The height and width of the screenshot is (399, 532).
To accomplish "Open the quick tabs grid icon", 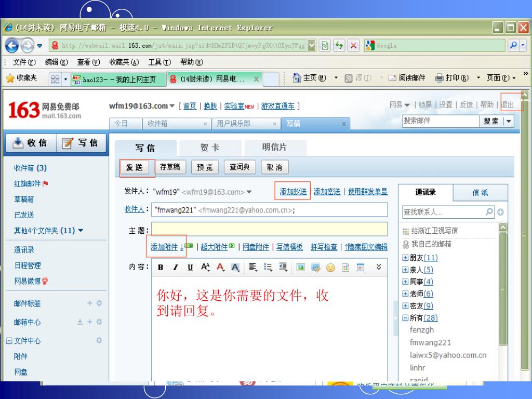I will pyautogui.click(x=55, y=79).
